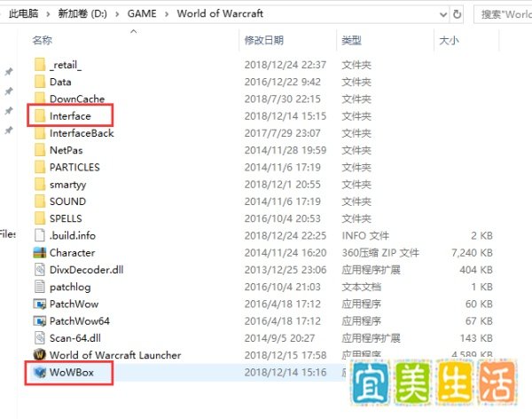Click the size 7,240 KB
Screen dimensions: 532x419
[x=472, y=252]
